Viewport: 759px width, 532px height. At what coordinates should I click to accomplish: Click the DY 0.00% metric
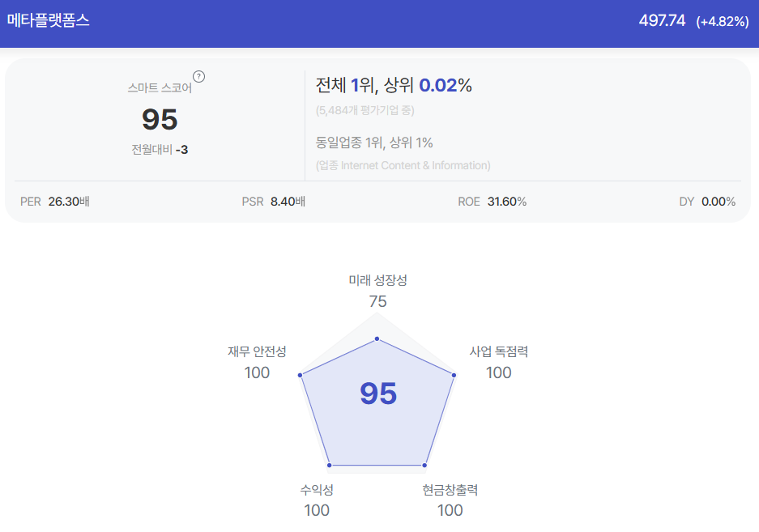point(707,202)
